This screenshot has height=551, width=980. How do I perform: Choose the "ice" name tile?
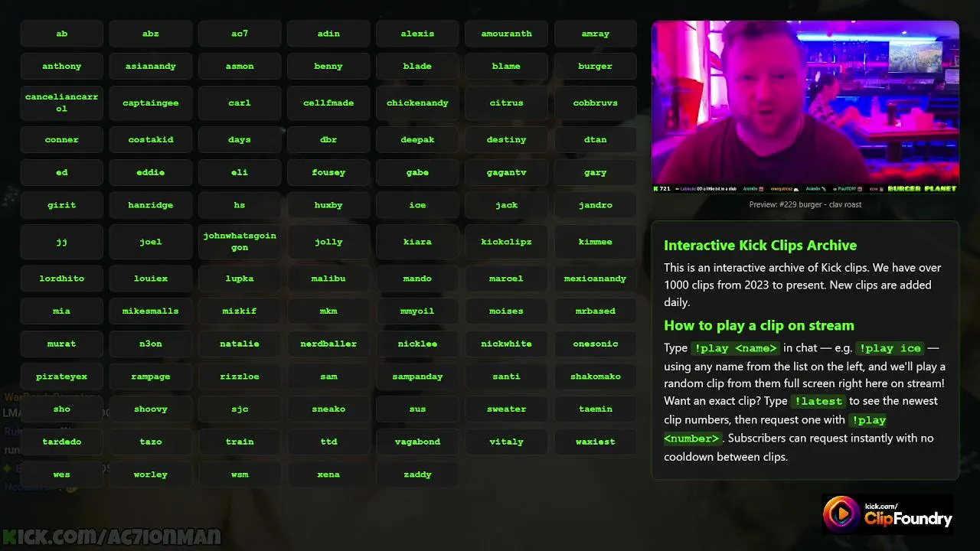point(417,205)
